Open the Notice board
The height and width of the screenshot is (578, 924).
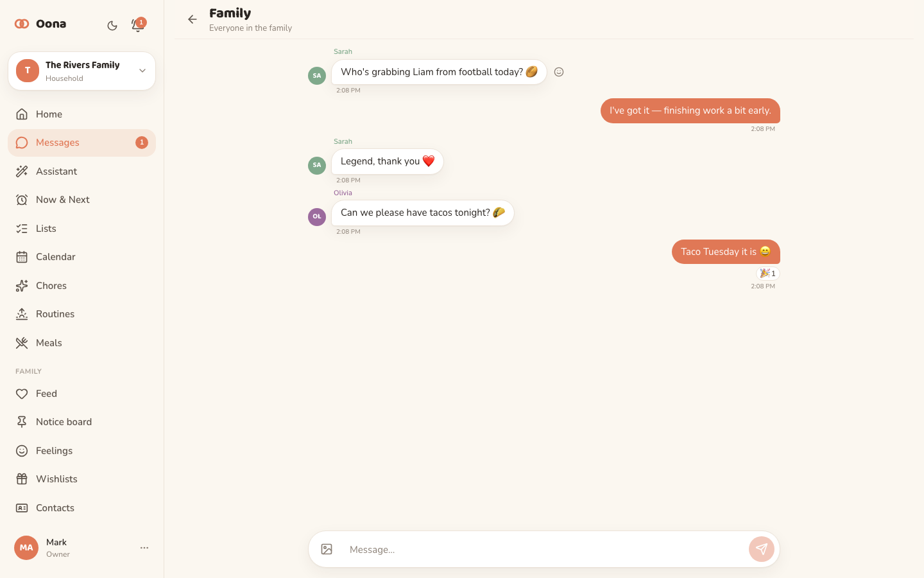81,422
